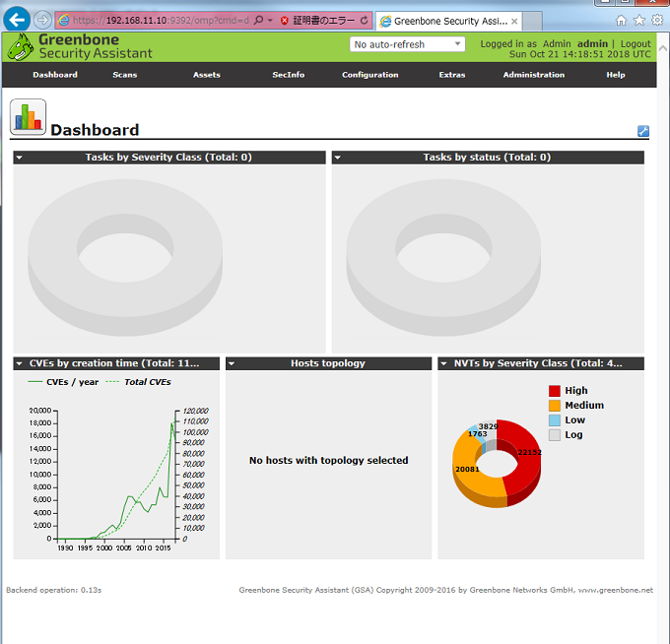Open CVEs by creation time chart menu
The width and height of the screenshot is (670, 644).
tap(20, 364)
